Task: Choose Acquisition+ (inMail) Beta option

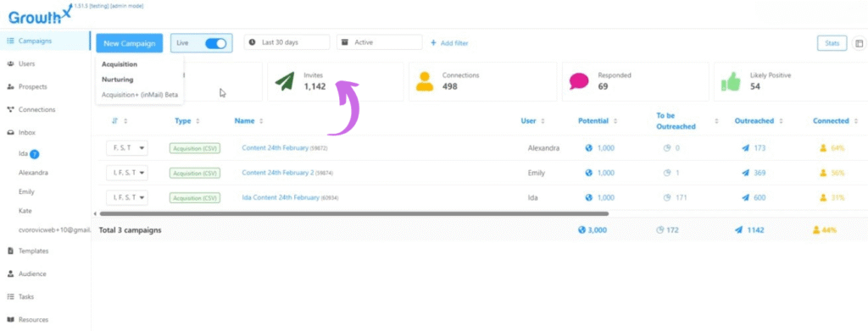Action: 140,95
